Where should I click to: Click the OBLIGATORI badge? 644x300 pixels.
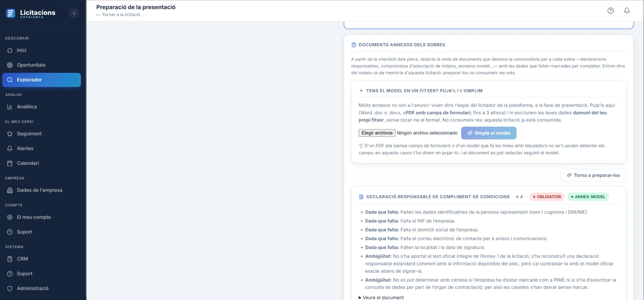point(547,197)
